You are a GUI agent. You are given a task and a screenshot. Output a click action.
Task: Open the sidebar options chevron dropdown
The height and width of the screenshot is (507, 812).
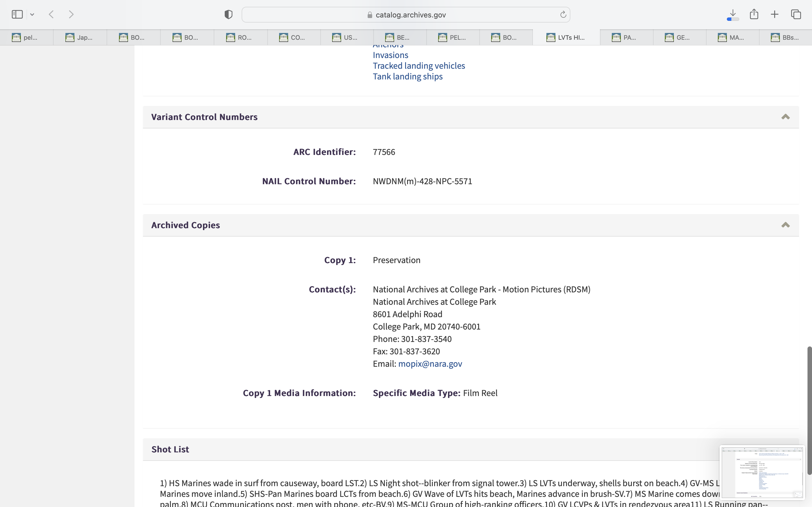point(32,14)
